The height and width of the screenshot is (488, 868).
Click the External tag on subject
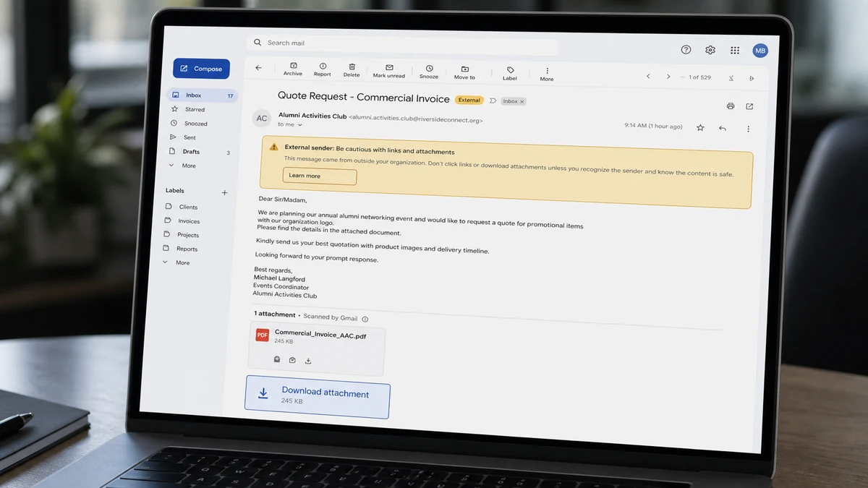(469, 100)
